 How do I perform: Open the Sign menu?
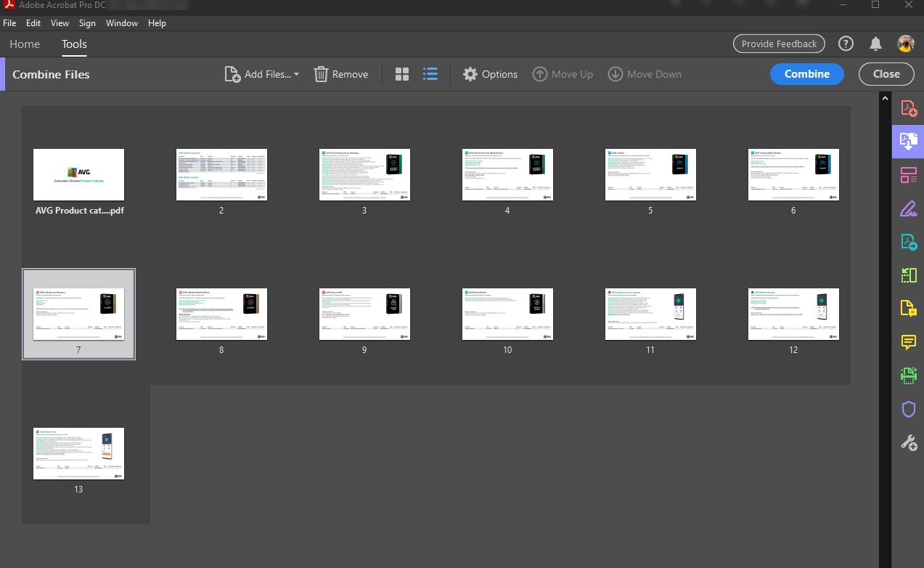[x=88, y=23]
